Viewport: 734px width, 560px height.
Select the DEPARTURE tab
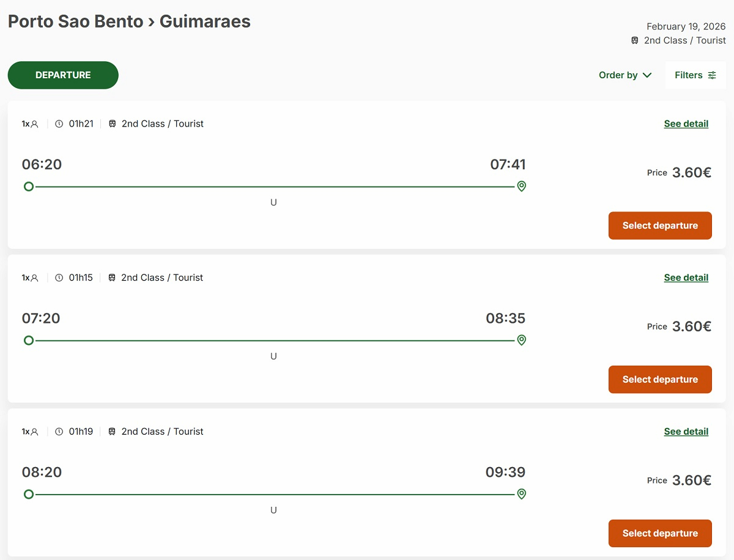63,75
